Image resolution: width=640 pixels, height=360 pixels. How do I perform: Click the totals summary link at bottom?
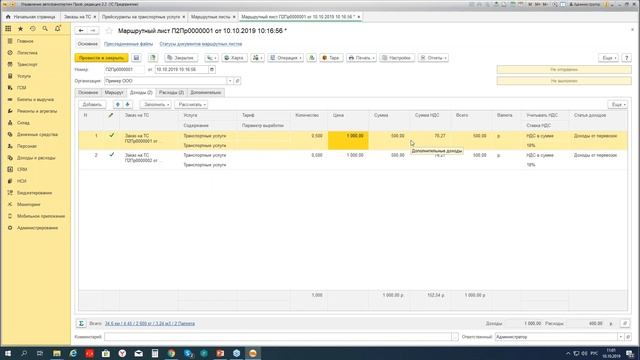tap(150, 323)
